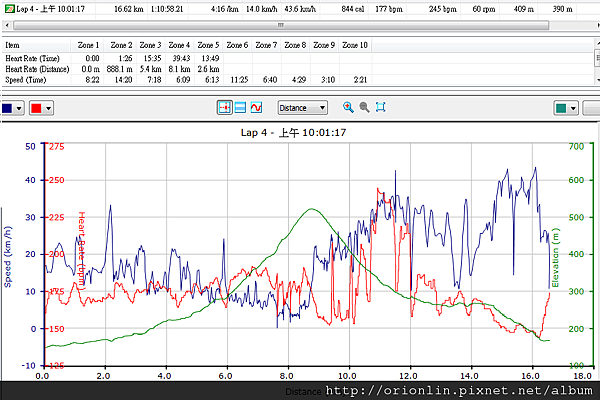Click the Zone 10 column header
Screen dimensions: 600x400
[355, 45]
